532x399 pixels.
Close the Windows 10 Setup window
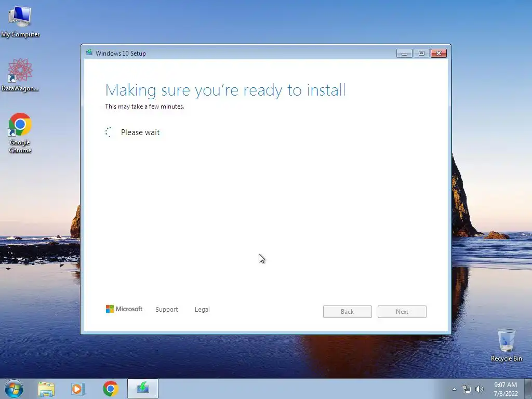[438, 54]
